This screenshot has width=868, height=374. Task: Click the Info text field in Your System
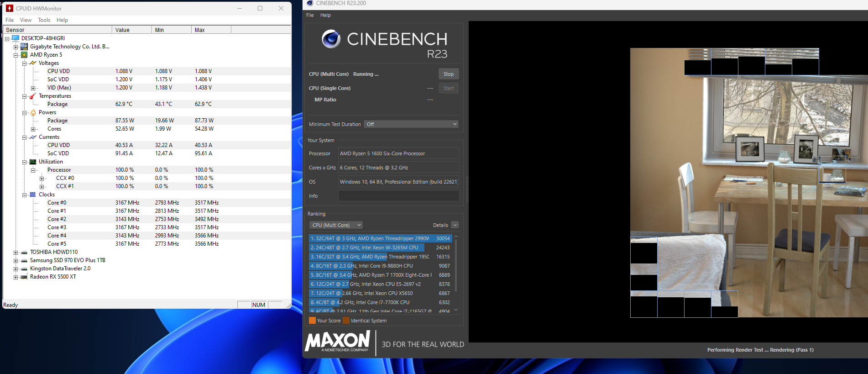[x=398, y=196]
